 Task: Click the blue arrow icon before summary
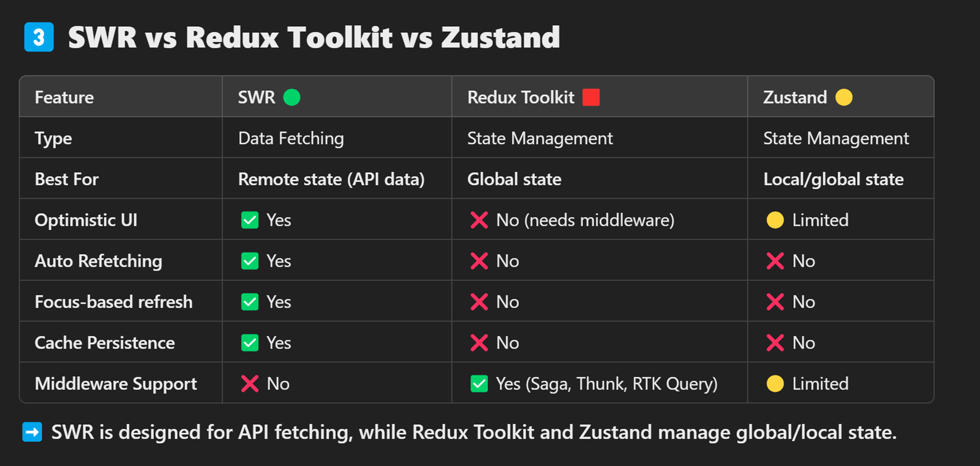click(32, 432)
